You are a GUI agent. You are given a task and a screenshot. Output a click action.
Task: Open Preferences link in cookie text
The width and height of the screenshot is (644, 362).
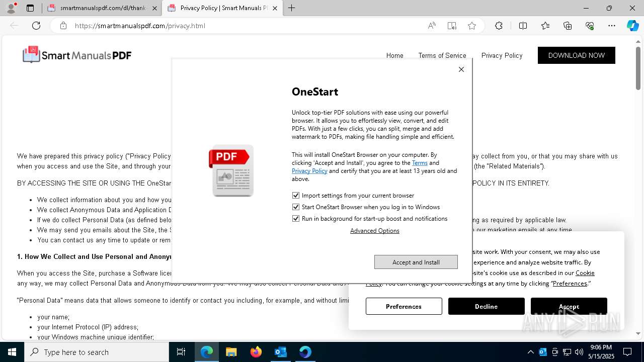(570, 284)
